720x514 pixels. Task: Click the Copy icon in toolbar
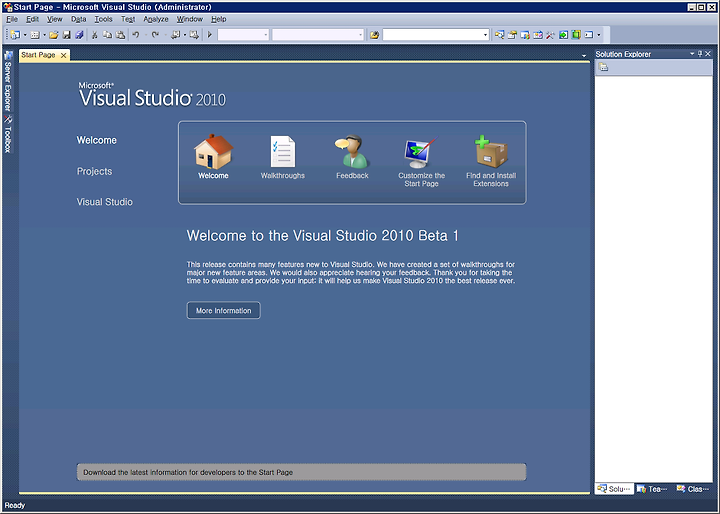click(107, 35)
